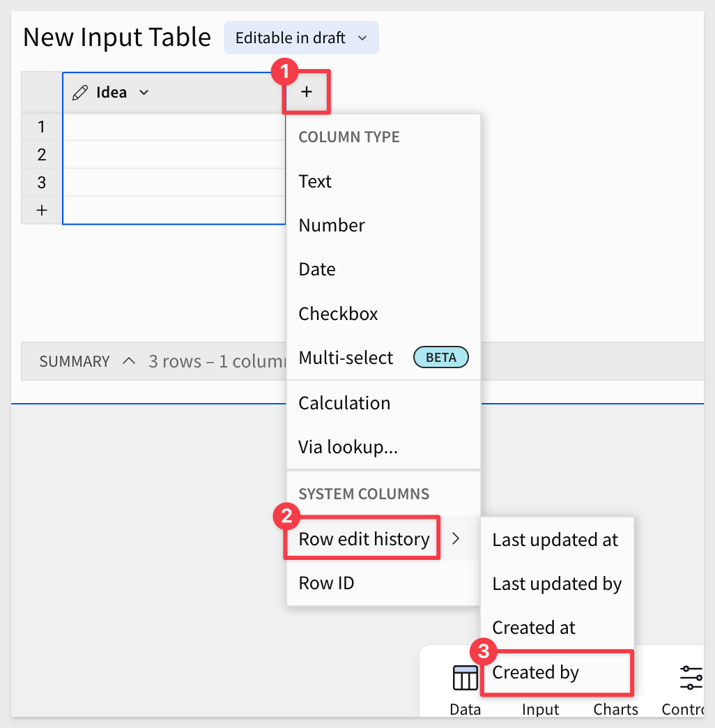The height and width of the screenshot is (728, 715).
Task: Choose Row ID system column
Action: (383, 583)
